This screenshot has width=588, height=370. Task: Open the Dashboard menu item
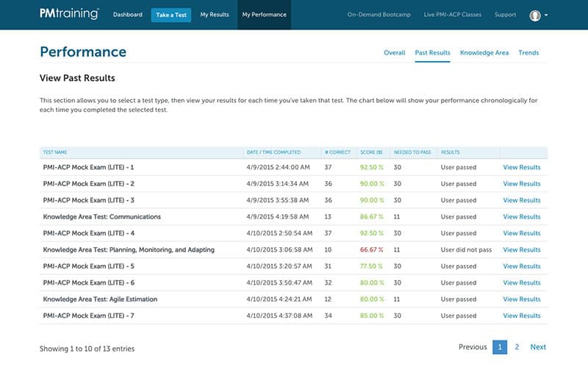click(x=127, y=15)
